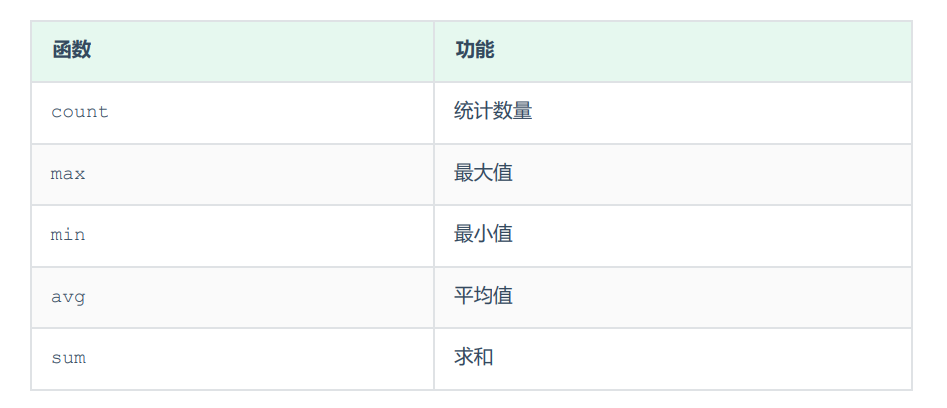Click the 函数 column header

72,50
